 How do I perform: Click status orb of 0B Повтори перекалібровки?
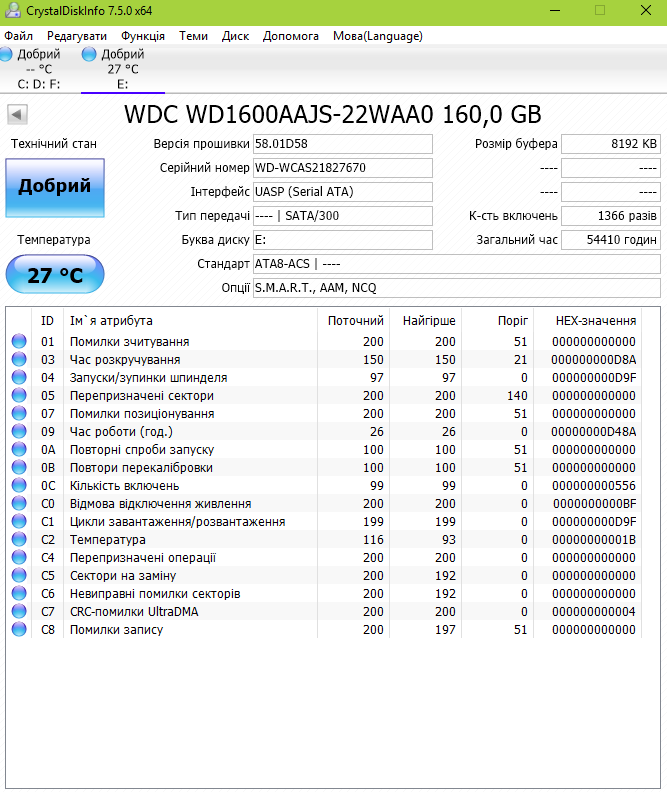click(19, 467)
